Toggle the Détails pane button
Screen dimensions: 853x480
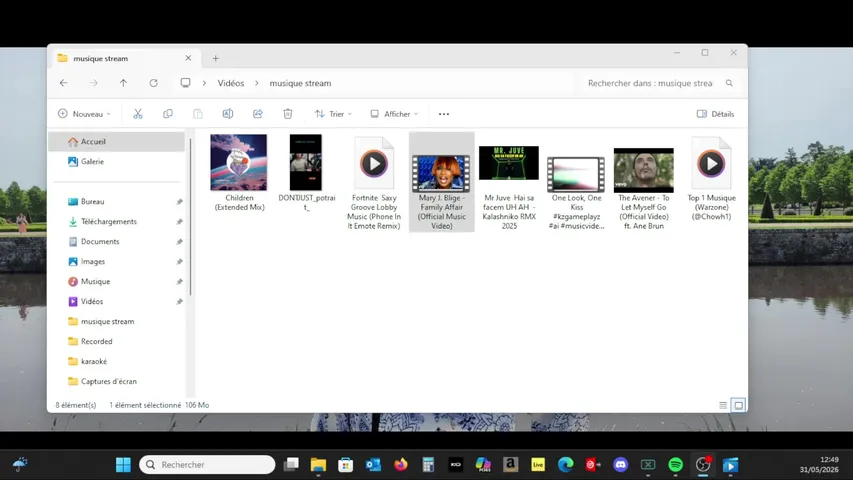click(x=715, y=114)
